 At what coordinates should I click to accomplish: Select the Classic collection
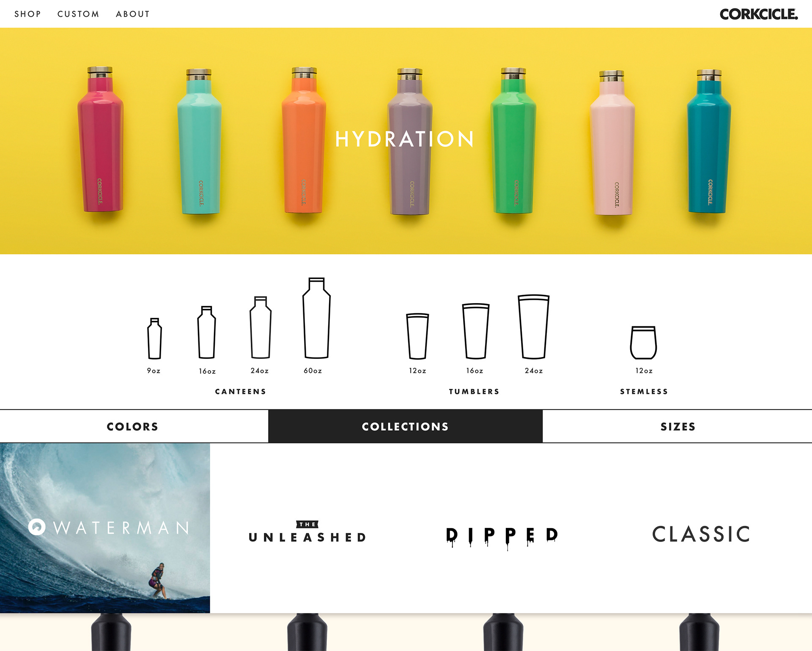click(x=701, y=534)
